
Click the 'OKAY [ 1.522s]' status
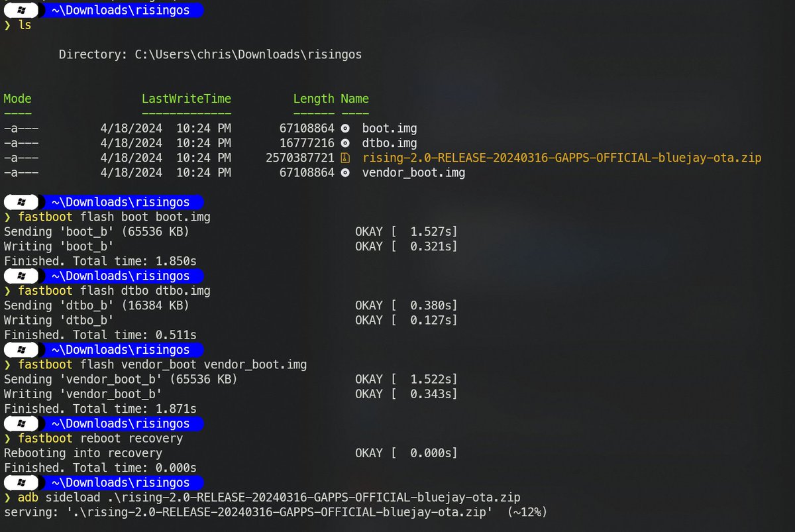[406, 379]
